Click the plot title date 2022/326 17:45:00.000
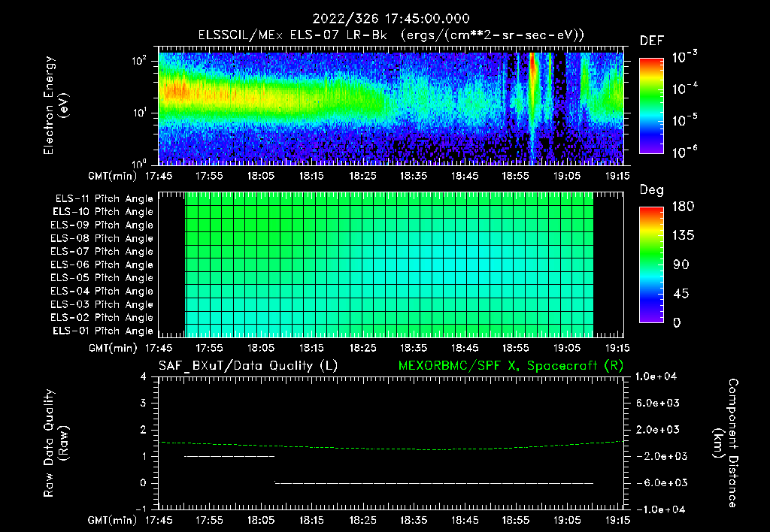Viewport: 770px width, 532px height. click(x=391, y=19)
